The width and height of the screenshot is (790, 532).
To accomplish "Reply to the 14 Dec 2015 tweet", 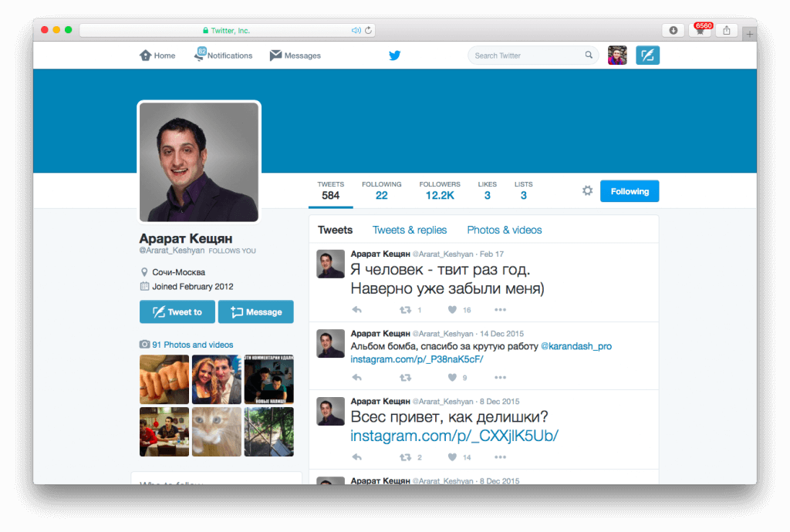I will pyautogui.click(x=356, y=377).
